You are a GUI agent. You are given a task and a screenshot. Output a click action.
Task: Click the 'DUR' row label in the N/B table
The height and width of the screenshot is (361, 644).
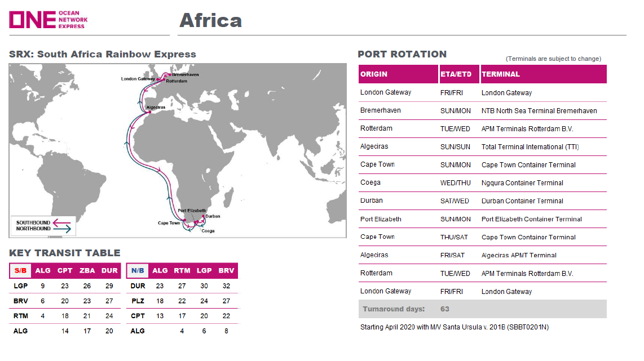click(x=138, y=286)
